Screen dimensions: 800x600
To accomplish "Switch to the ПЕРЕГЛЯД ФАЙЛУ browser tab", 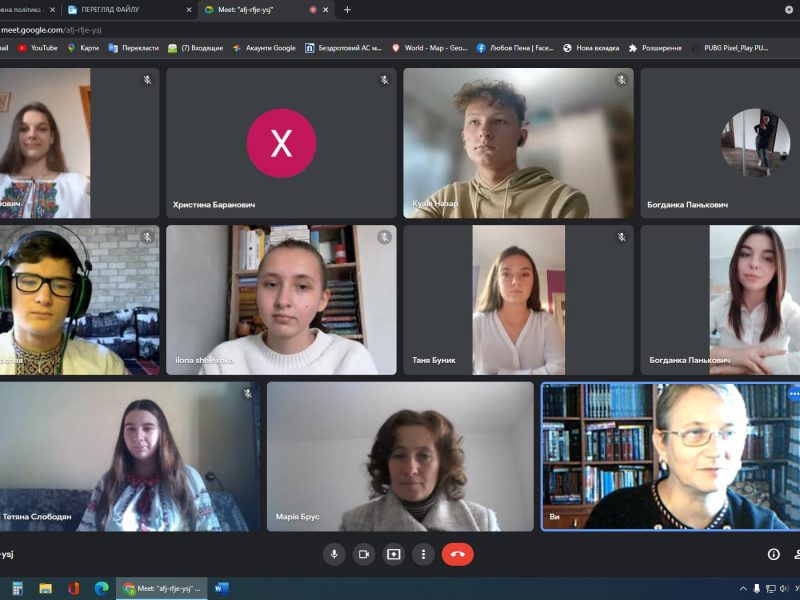I will click(126, 10).
